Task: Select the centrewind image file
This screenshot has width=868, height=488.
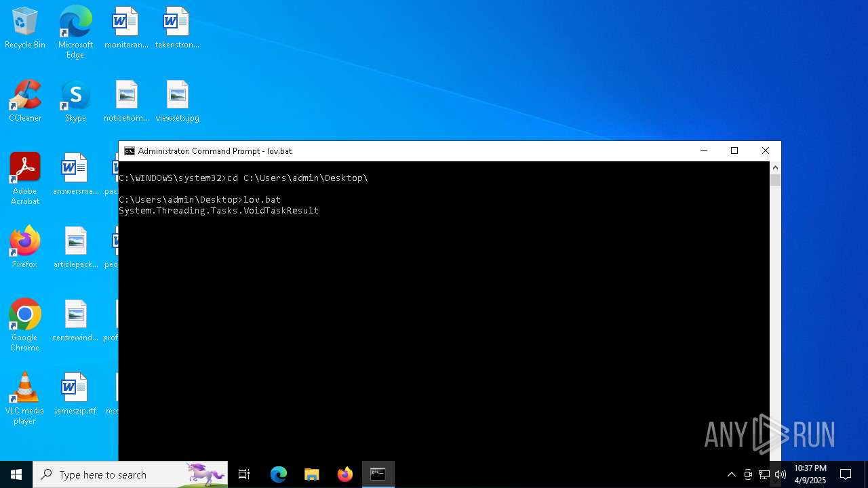Action: pyautogui.click(x=75, y=321)
